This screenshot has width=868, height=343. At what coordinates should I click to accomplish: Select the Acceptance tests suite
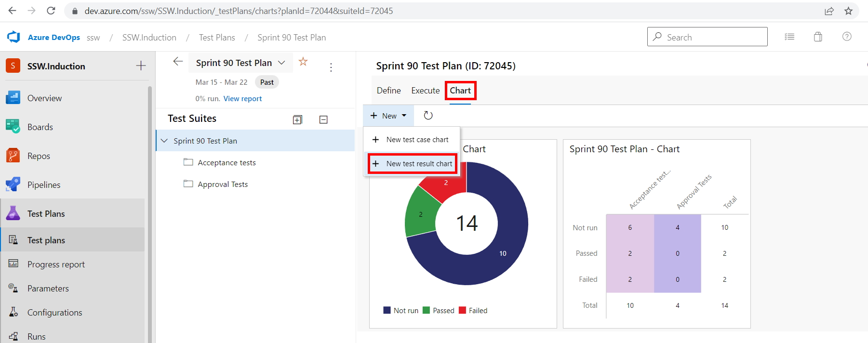227,163
